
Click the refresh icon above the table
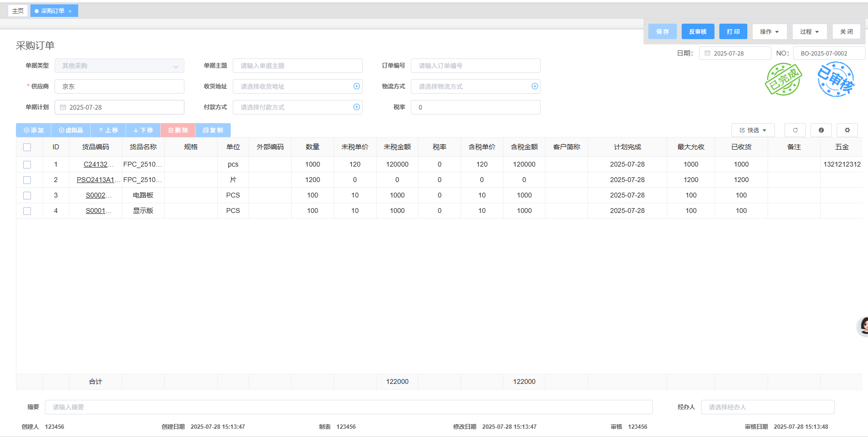tap(795, 130)
